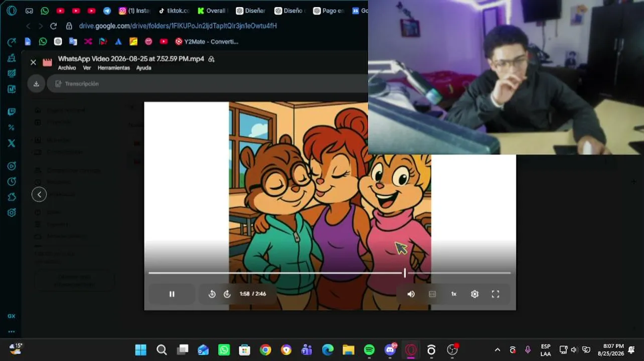Go to the previous file in preview
The width and height of the screenshot is (644, 361).
[39, 195]
